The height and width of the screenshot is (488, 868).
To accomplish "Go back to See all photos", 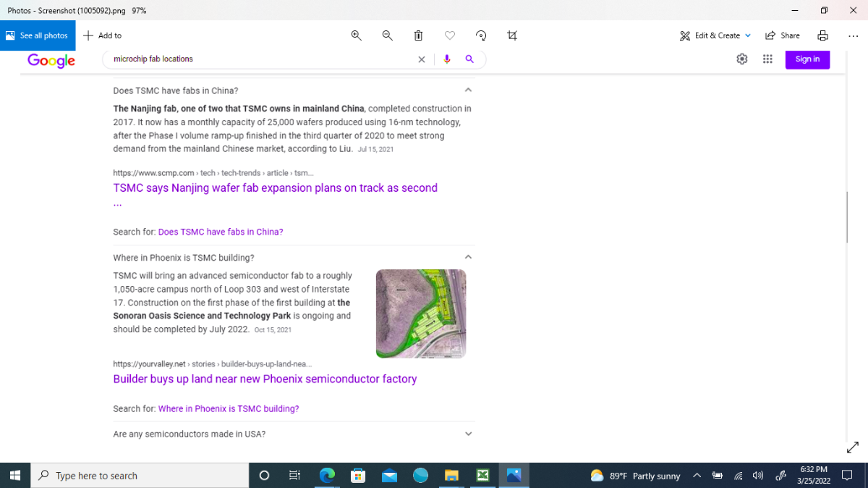I will [x=38, y=35].
